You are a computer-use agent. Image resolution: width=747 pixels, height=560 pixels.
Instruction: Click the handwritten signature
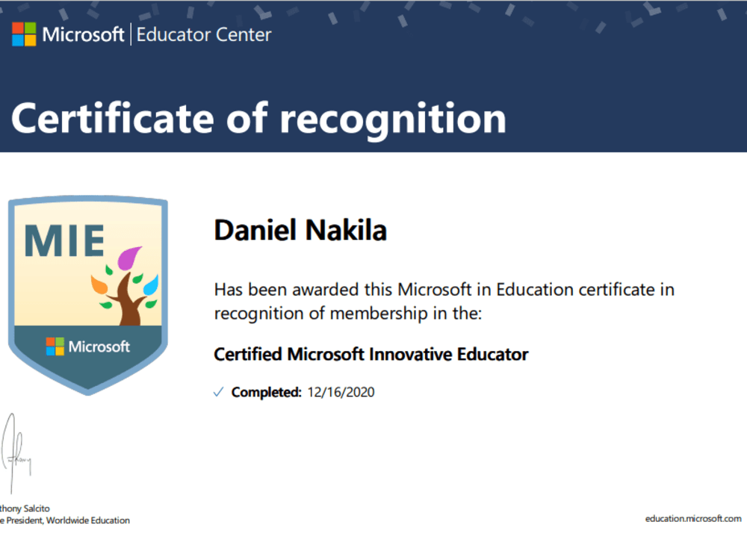tap(16, 452)
